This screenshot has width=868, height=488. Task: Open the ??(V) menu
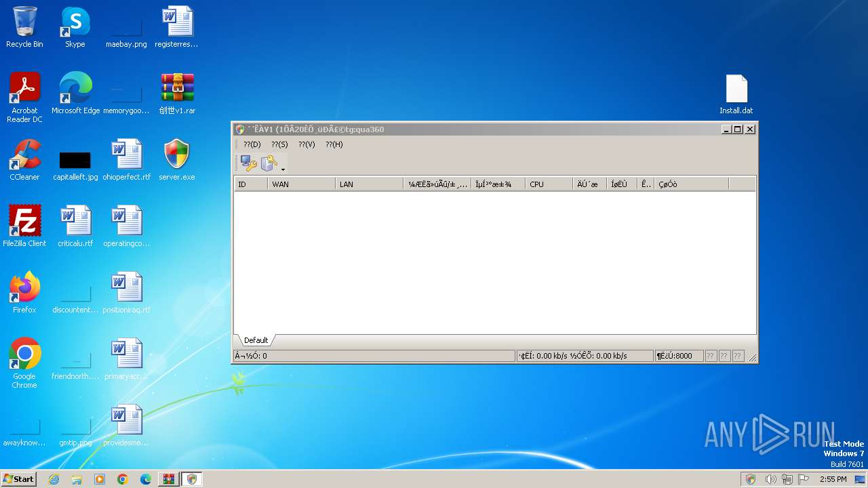coord(307,144)
